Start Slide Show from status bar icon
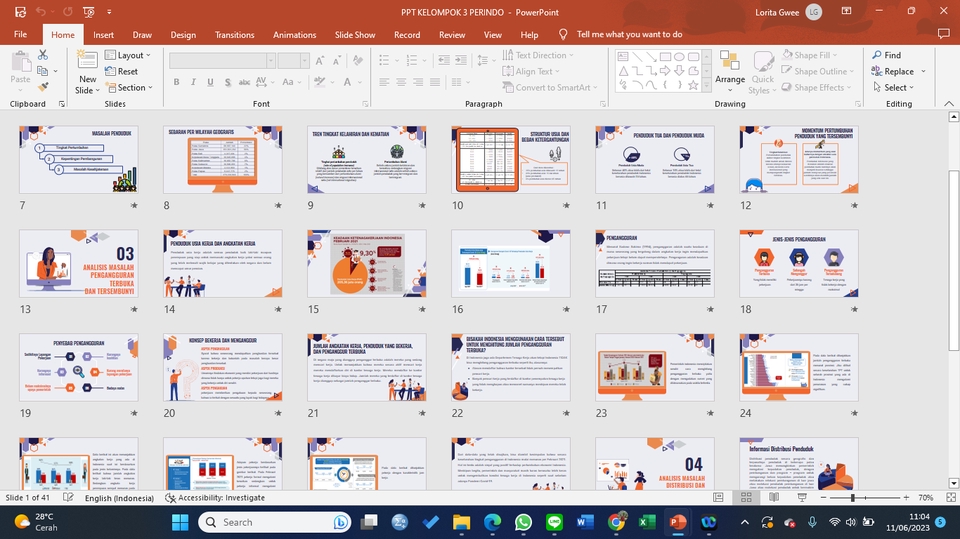This screenshot has height=539, width=960. [x=801, y=497]
